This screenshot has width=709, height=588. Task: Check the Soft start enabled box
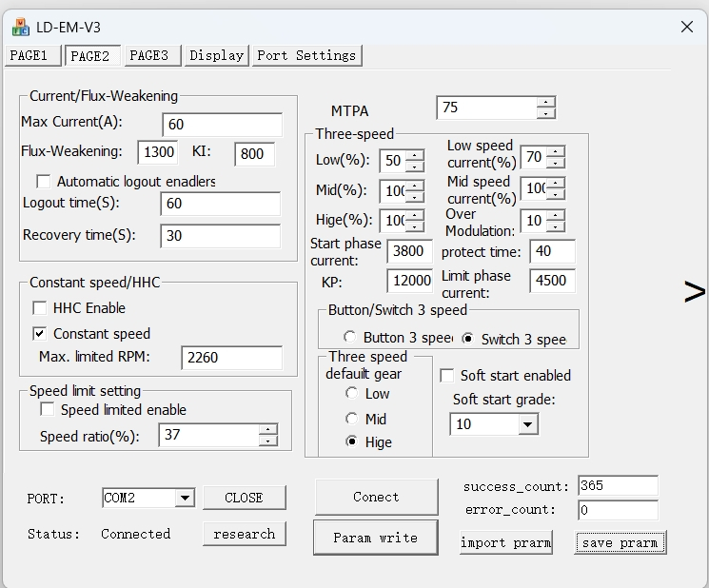[x=446, y=375]
